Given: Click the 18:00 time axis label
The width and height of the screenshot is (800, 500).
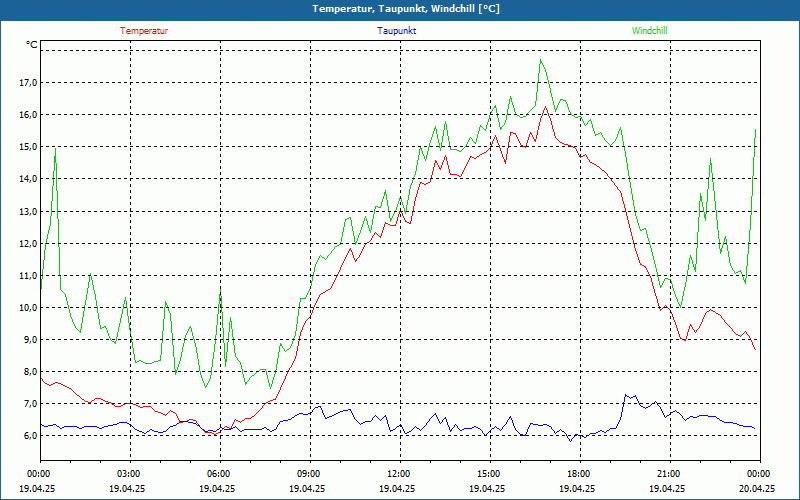Looking at the screenshot, I should tap(580, 474).
